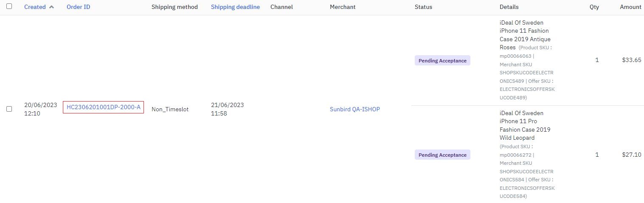The image size is (644, 203).
Task: Click the Merchant column header
Action: coord(343,7)
